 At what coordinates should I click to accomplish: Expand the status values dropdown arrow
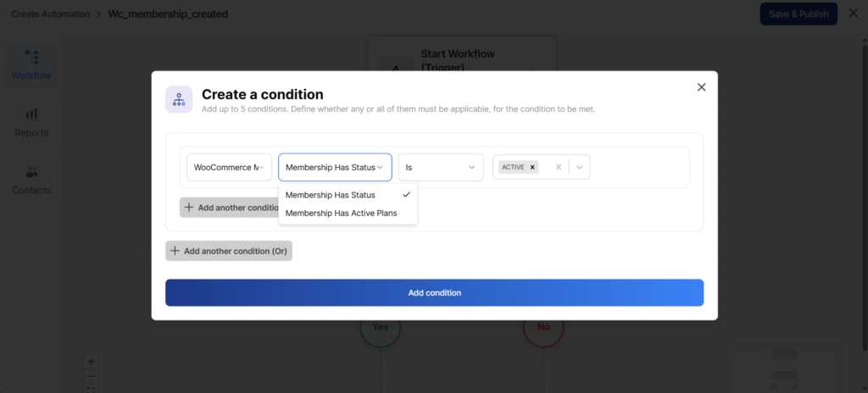[580, 167]
